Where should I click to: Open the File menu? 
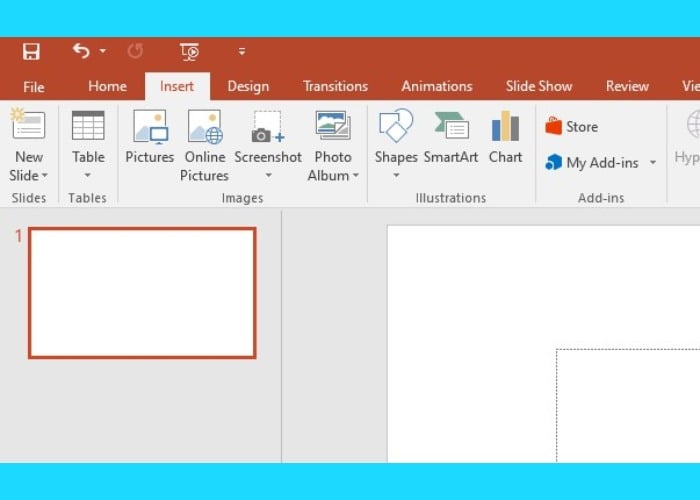[34, 86]
